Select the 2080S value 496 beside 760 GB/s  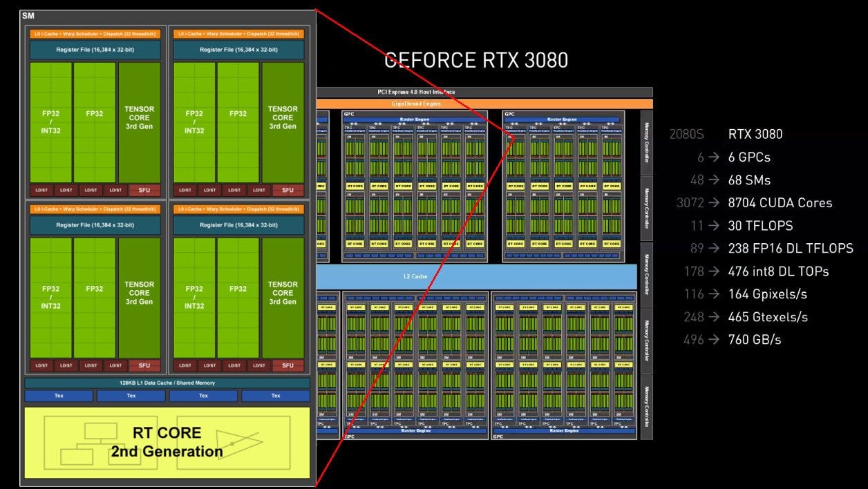[692, 339]
